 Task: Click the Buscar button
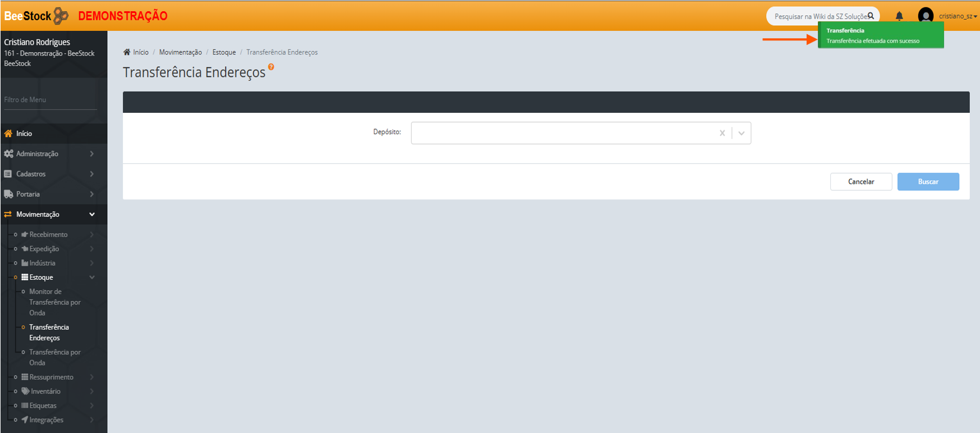click(928, 182)
